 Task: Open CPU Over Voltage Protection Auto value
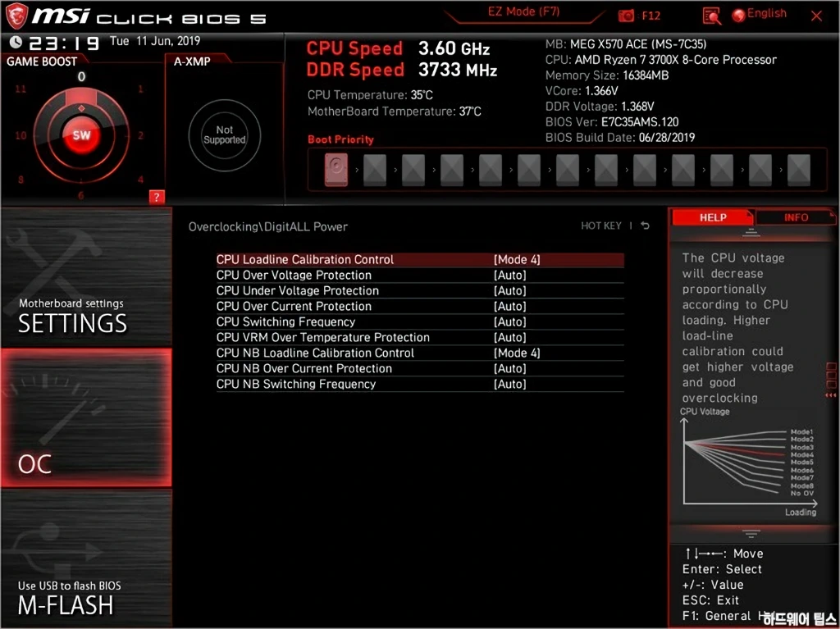(x=510, y=276)
